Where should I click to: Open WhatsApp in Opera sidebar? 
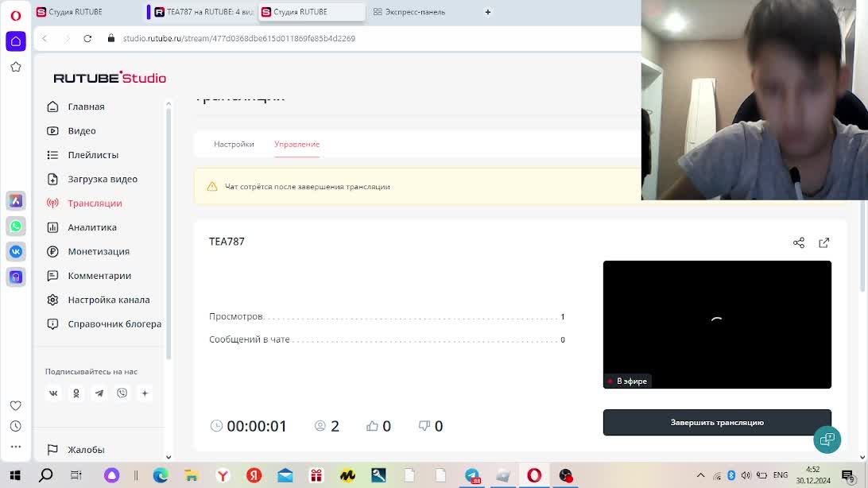(x=16, y=227)
